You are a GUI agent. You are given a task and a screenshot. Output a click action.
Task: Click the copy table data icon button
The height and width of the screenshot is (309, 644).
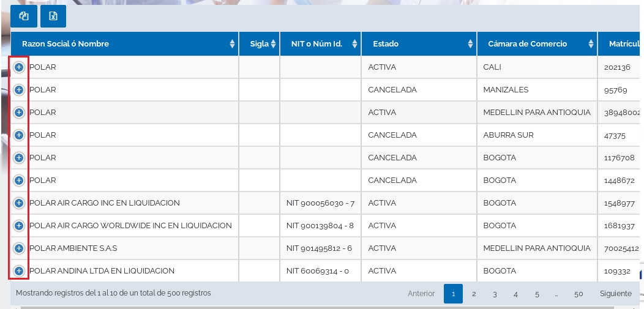coord(24,17)
